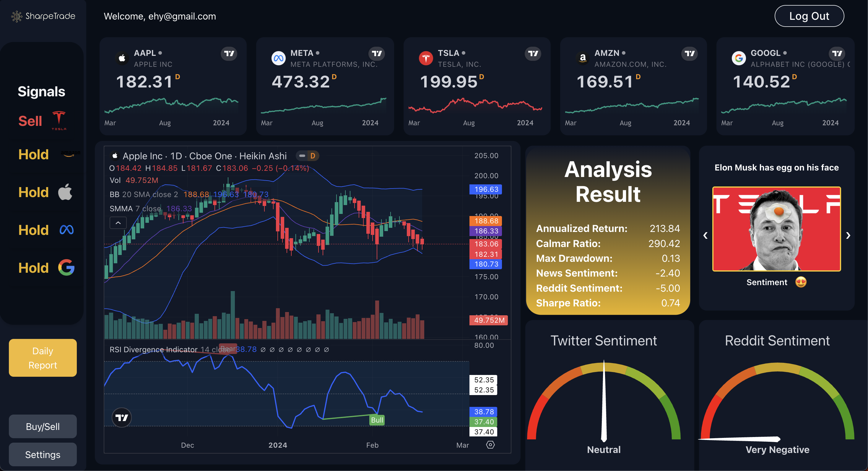
Task: Click the Calmar Ratio value 290.42
Action: point(664,243)
